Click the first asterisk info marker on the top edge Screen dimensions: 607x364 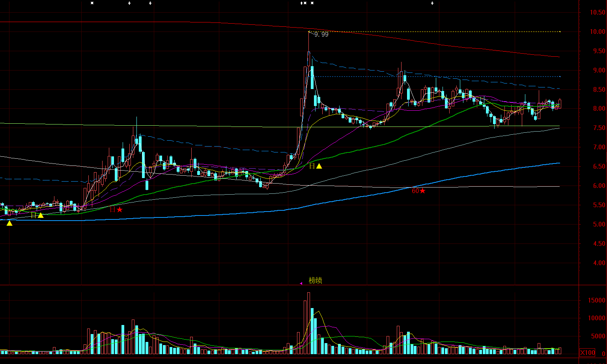tap(92, 3)
